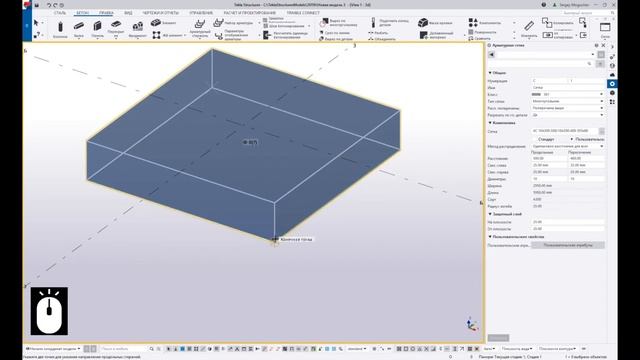The height and width of the screenshot is (360, 640).
Task: Click the Имя input field
Action: [568, 88]
